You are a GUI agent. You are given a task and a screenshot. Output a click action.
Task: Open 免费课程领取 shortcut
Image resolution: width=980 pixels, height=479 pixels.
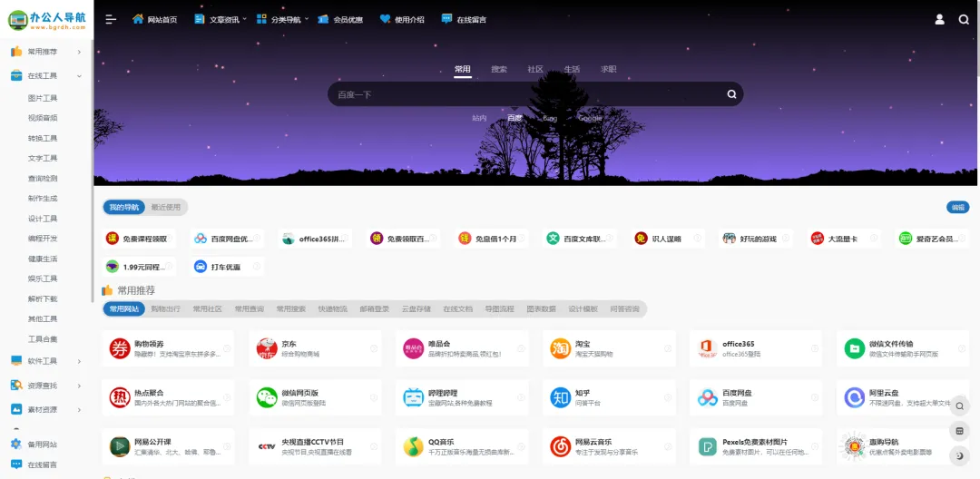click(139, 239)
